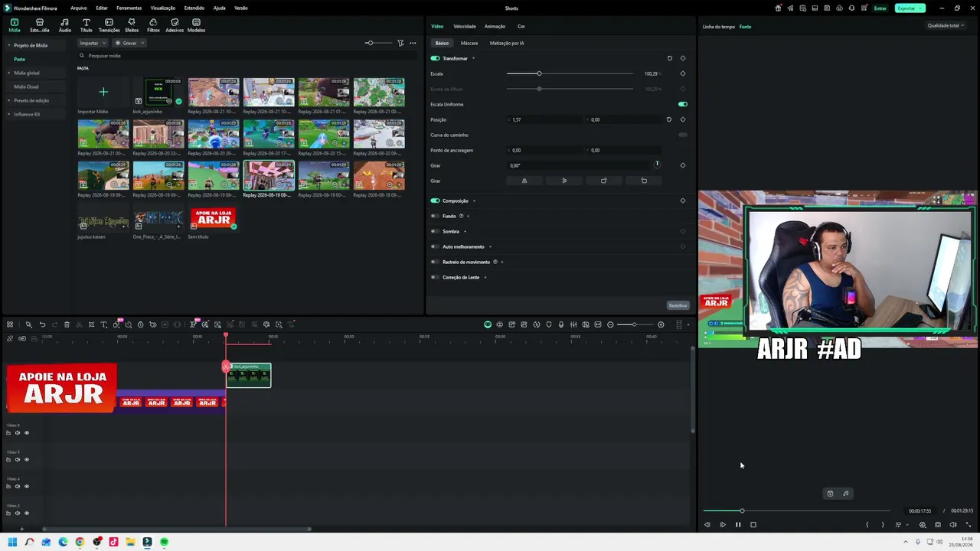This screenshot has height=551, width=980.
Task: Click the filter icon in media panel
Action: 400,43
